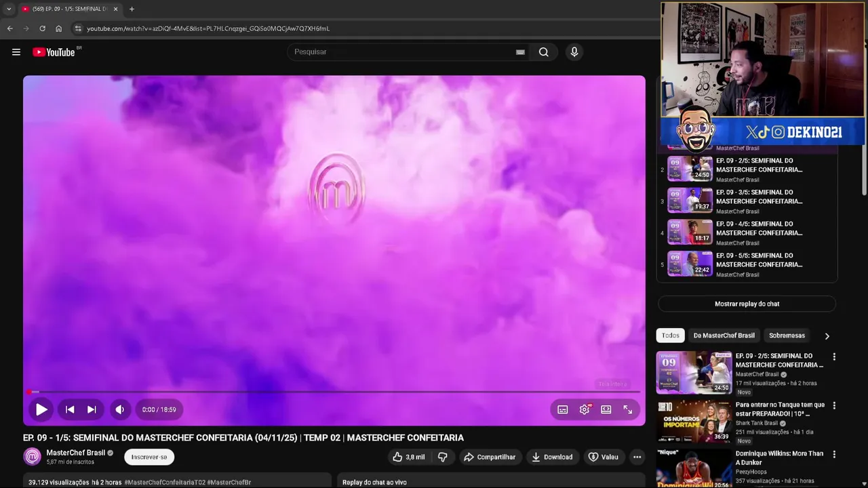Open browser tab search dropdown arrow
Viewport: 868px width, 488px height.
[9, 9]
